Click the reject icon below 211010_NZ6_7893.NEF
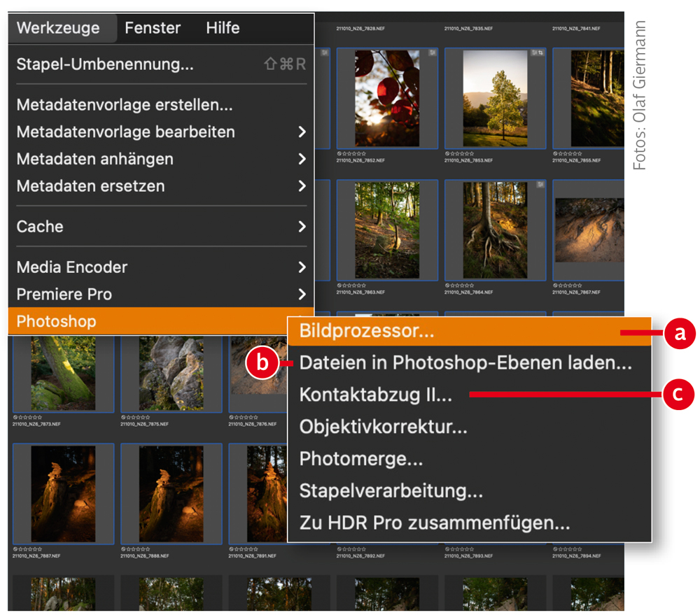This screenshot has height=615, width=700. coord(447,549)
